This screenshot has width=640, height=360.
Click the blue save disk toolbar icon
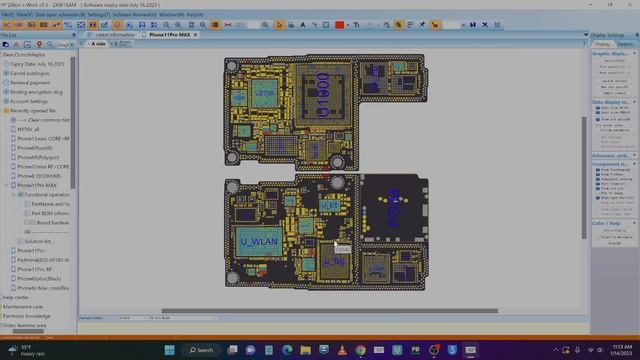(x=473, y=25)
